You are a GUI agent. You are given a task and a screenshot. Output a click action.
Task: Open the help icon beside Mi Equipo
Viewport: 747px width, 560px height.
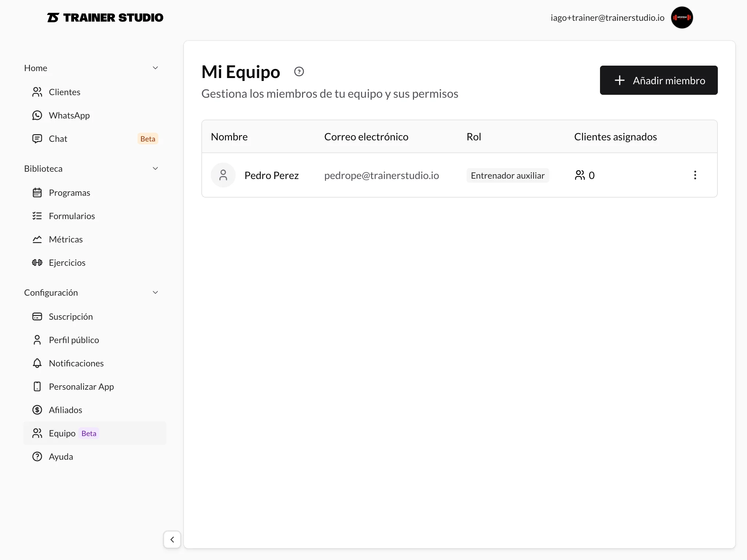click(x=299, y=72)
